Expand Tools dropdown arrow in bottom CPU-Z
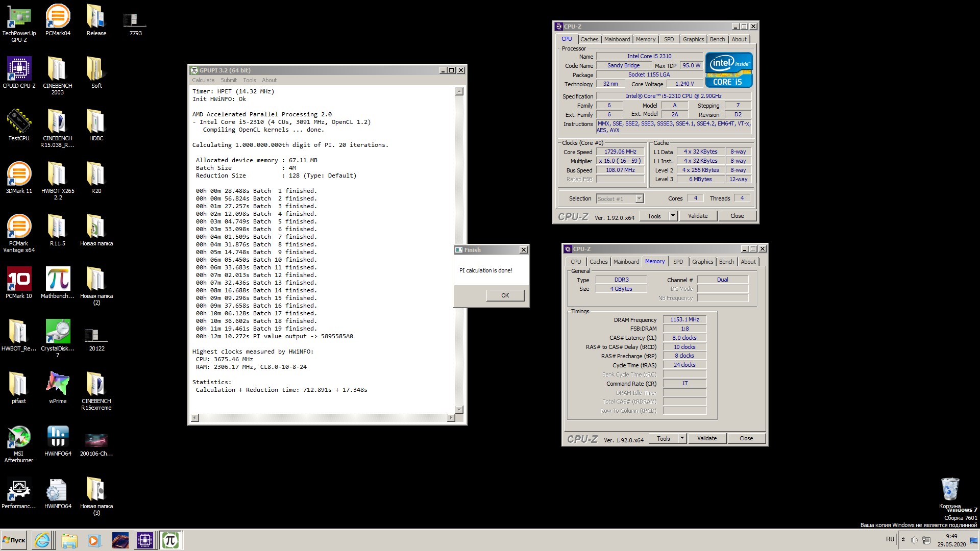 tap(682, 438)
